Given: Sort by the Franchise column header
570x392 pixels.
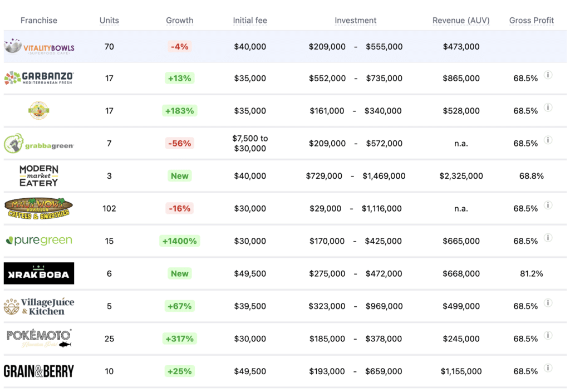Looking at the screenshot, I should click(39, 21).
